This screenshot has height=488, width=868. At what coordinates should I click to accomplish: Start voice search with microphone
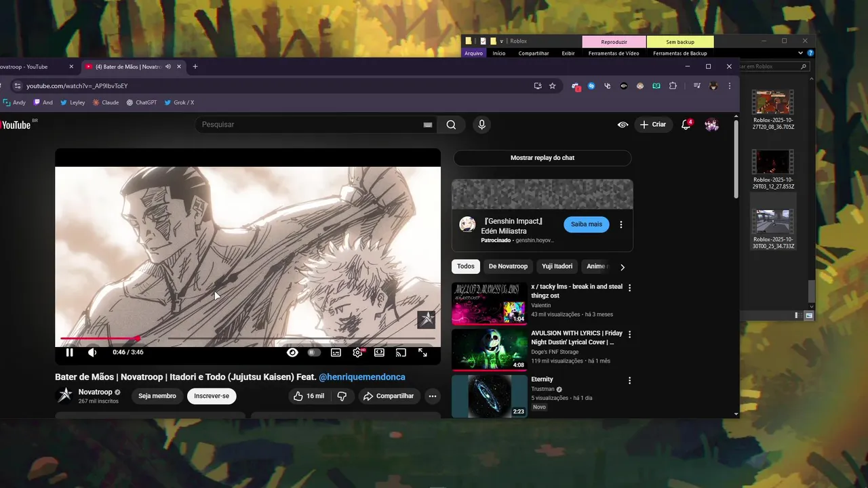[x=481, y=125]
